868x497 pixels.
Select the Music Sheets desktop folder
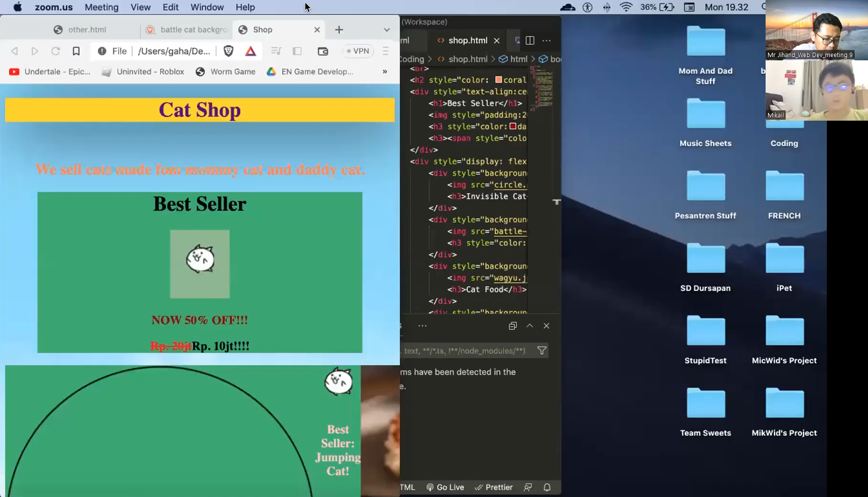(705, 123)
